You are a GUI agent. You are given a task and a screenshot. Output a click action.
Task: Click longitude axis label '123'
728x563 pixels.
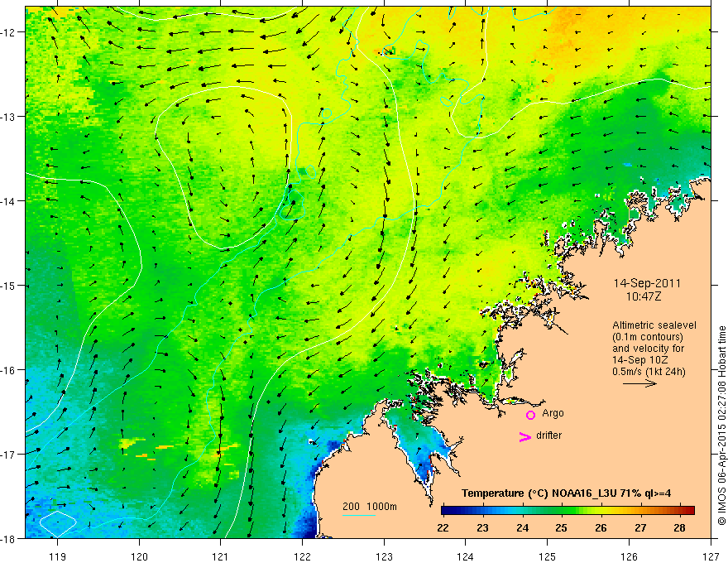[384, 557]
